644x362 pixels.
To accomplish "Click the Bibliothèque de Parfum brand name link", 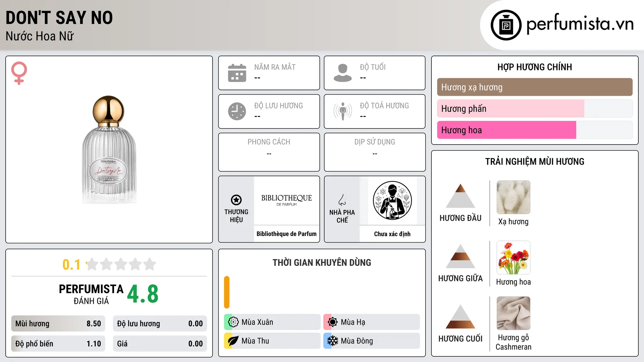I will click(286, 234).
